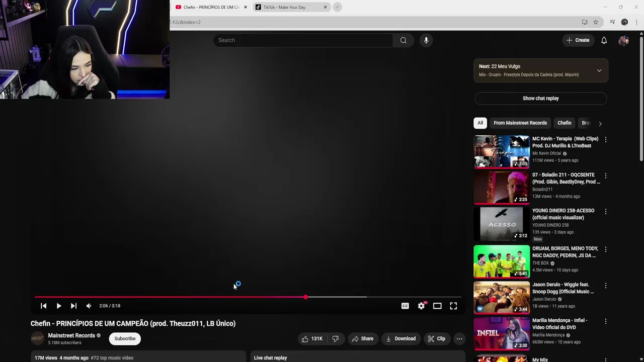
Task: Open Marília Mendonça - Infiel thumbnail
Action: click(x=502, y=333)
